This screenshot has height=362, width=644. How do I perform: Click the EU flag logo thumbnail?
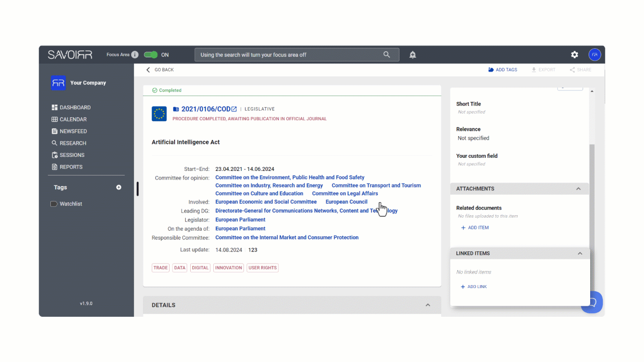click(159, 114)
